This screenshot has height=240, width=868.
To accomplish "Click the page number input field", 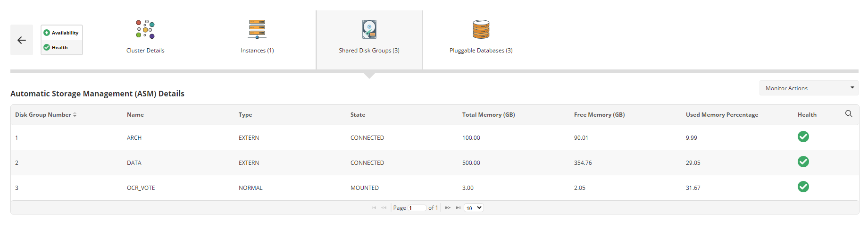I will point(417,208).
